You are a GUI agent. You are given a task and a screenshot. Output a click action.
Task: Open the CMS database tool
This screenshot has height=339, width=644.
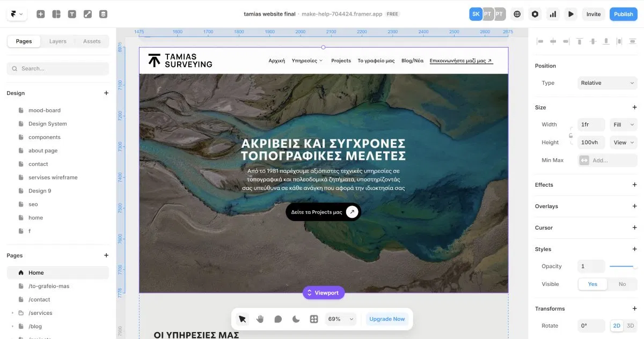click(x=103, y=14)
